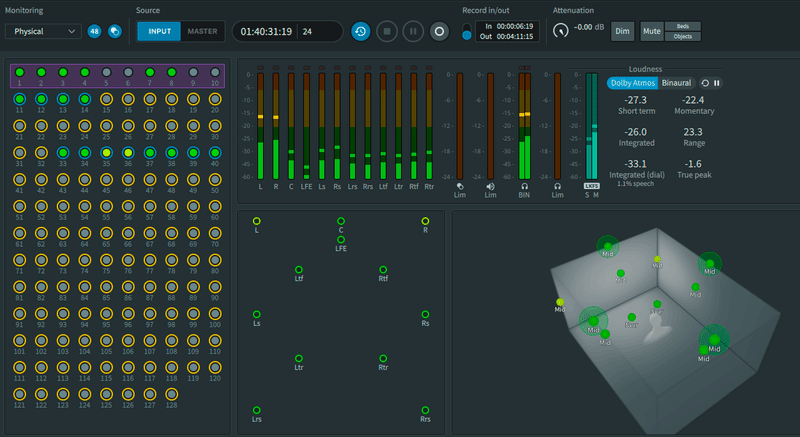The image size is (800, 437).
Task: Toggle the Record in/out switch
Action: tap(466, 31)
